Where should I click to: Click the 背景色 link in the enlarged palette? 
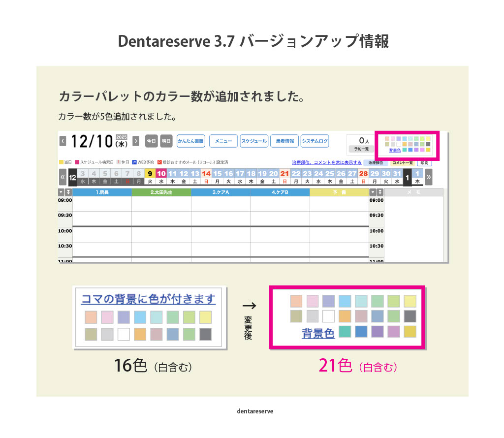coord(318,333)
